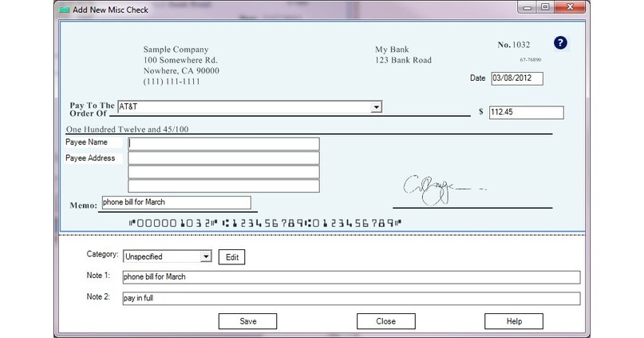
Task: Click the Close button at the bottom
Action: coord(386,321)
